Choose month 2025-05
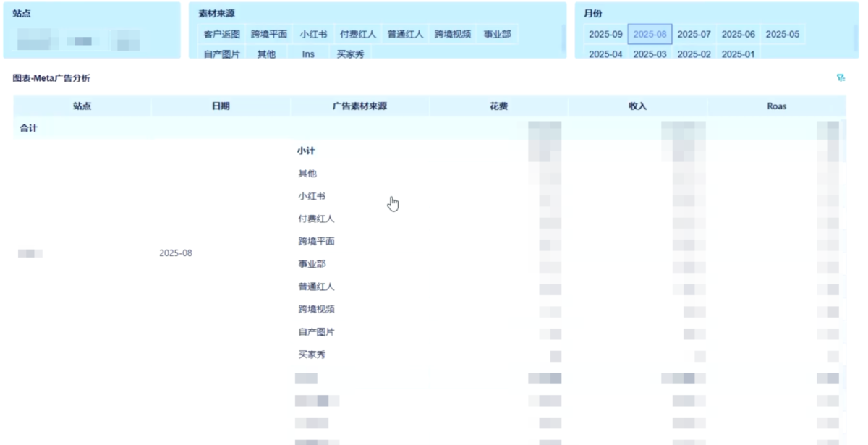This screenshot has height=445, width=868. [782, 34]
